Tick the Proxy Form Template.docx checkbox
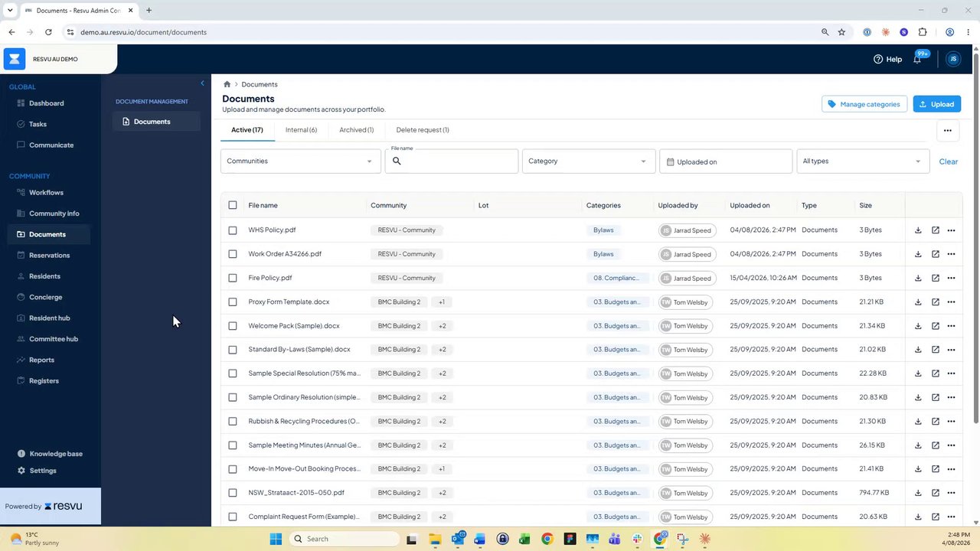This screenshot has height=551, width=980. click(x=233, y=302)
